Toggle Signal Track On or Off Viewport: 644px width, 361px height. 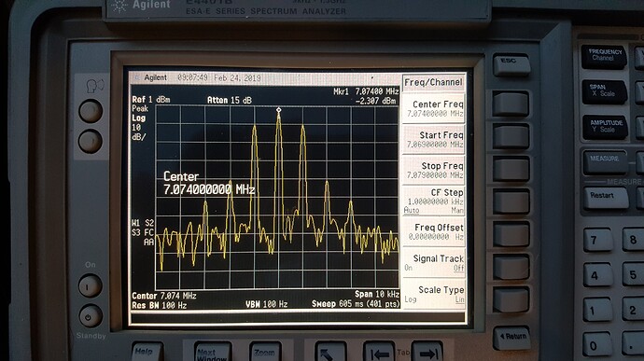[x=433, y=263]
